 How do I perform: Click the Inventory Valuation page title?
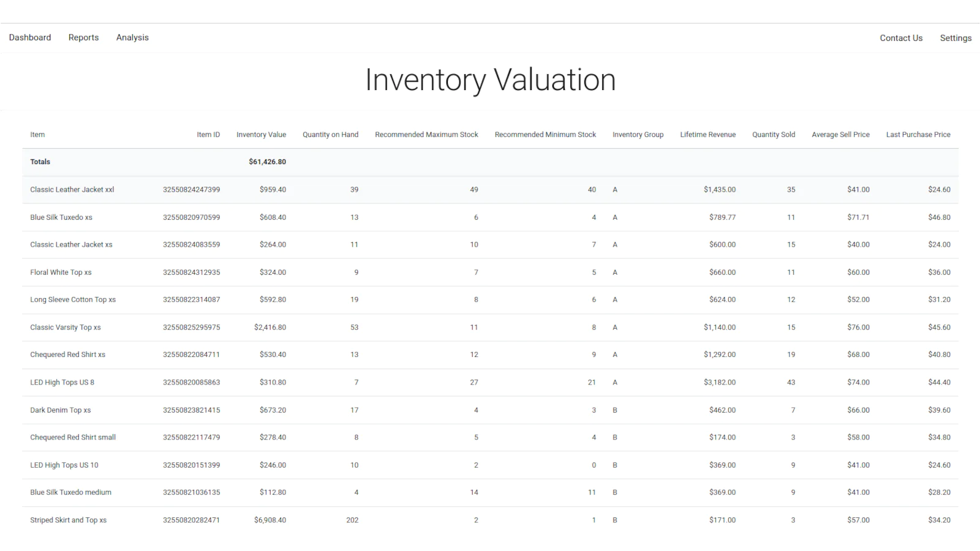coord(490,80)
